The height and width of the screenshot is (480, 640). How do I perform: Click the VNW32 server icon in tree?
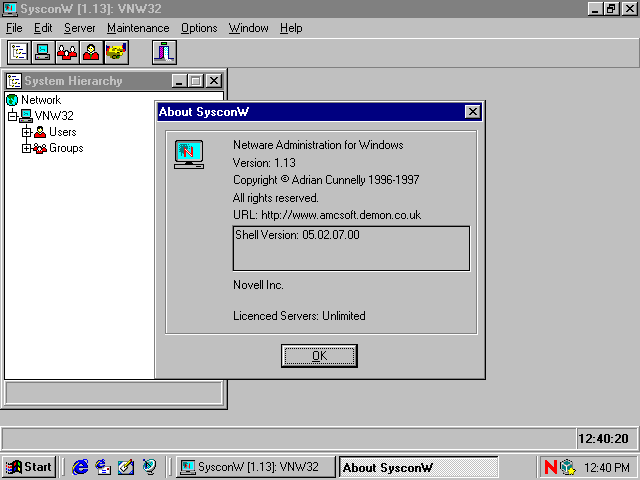pos(26,116)
